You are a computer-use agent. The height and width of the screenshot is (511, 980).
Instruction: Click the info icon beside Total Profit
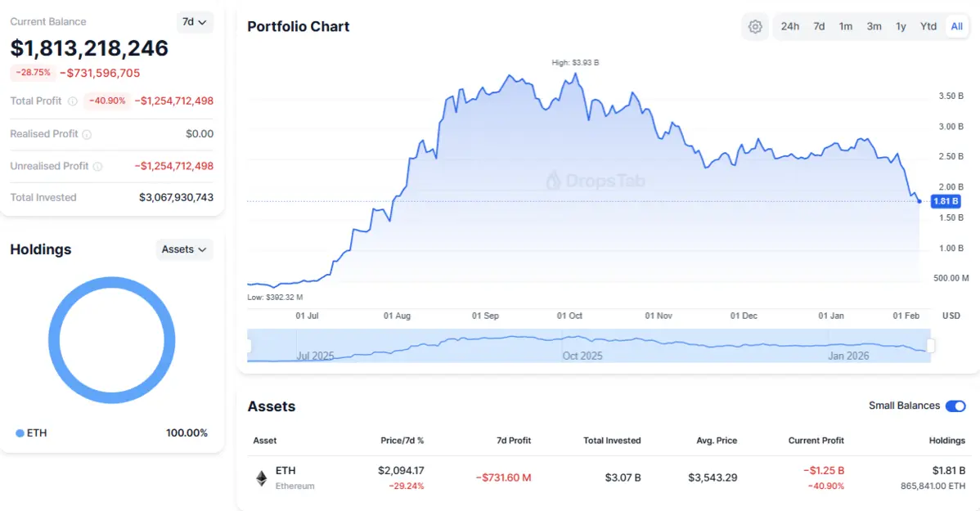pos(72,101)
